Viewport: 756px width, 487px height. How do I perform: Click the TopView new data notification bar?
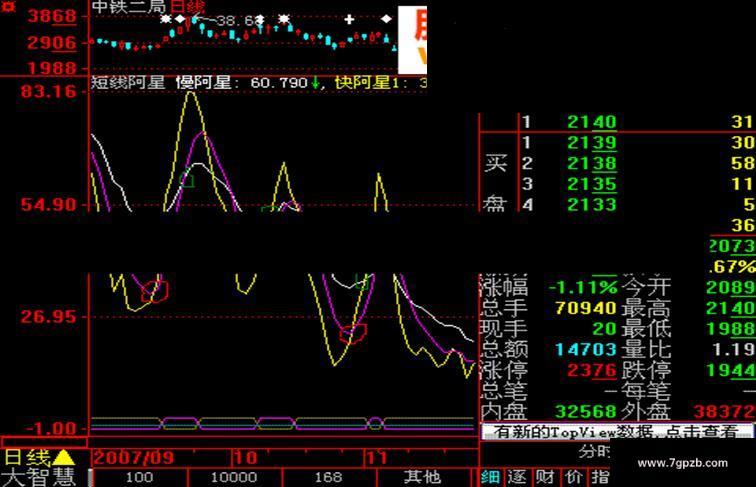617,431
